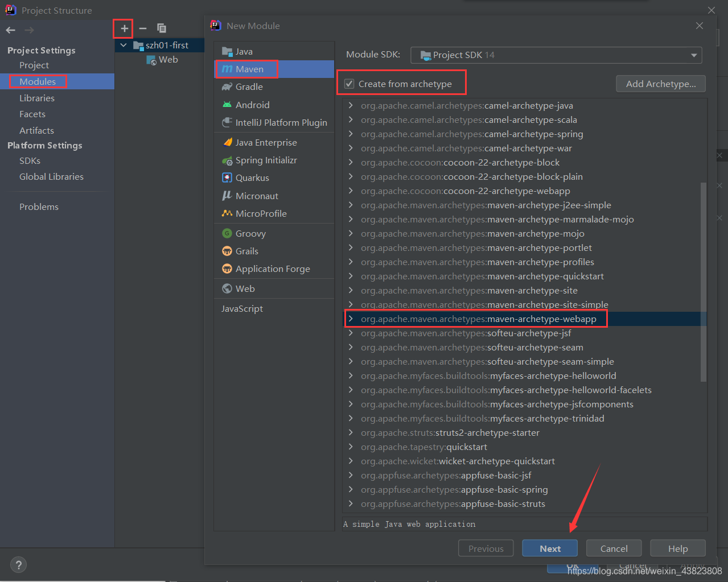
Task: Select the Java Enterprise icon
Action: 227,142
